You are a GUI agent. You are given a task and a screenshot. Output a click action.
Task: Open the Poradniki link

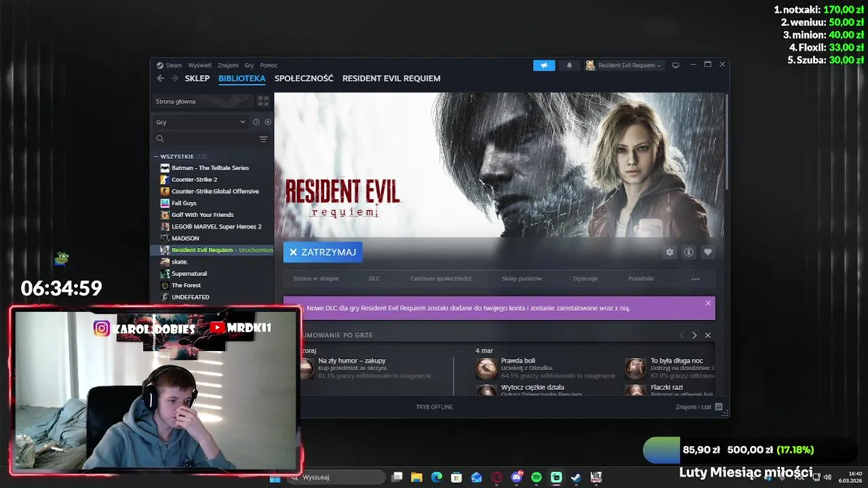point(641,279)
